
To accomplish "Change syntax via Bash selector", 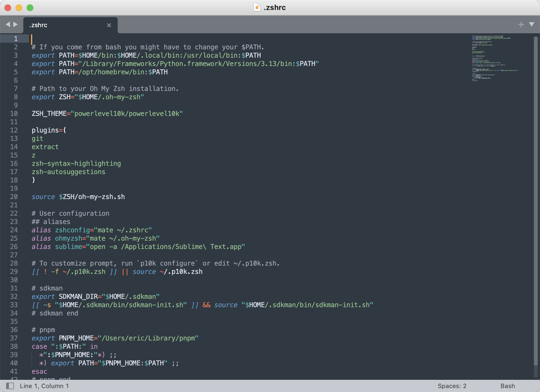I will [x=508, y=386].
